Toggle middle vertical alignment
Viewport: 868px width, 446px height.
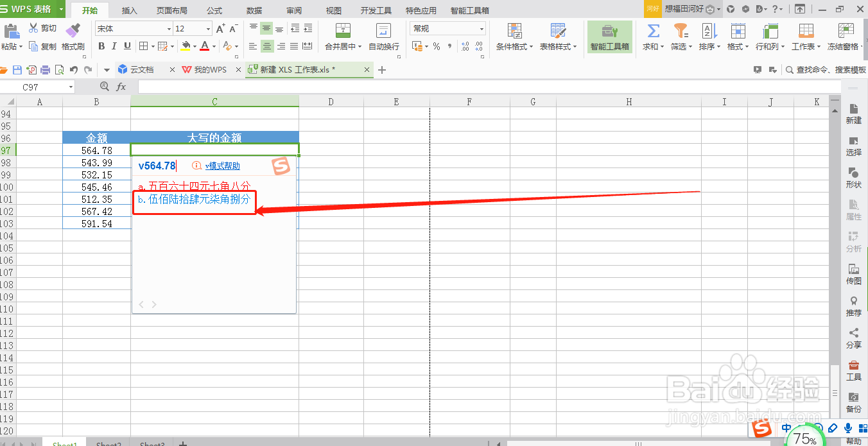[x=266, y=29]
